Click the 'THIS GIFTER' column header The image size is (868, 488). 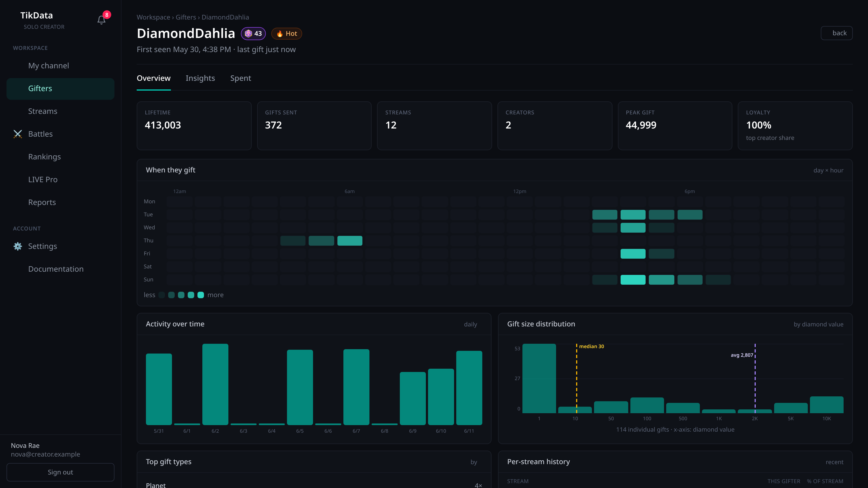click(784, 481)
